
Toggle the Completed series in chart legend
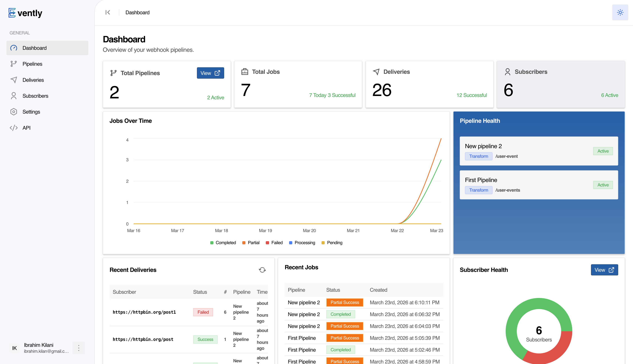click(223, 243)
